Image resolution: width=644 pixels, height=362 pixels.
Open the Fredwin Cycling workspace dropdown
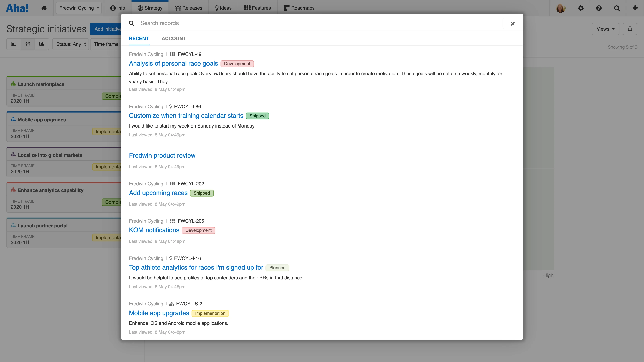pyautogui.click(x=78, y=8)
